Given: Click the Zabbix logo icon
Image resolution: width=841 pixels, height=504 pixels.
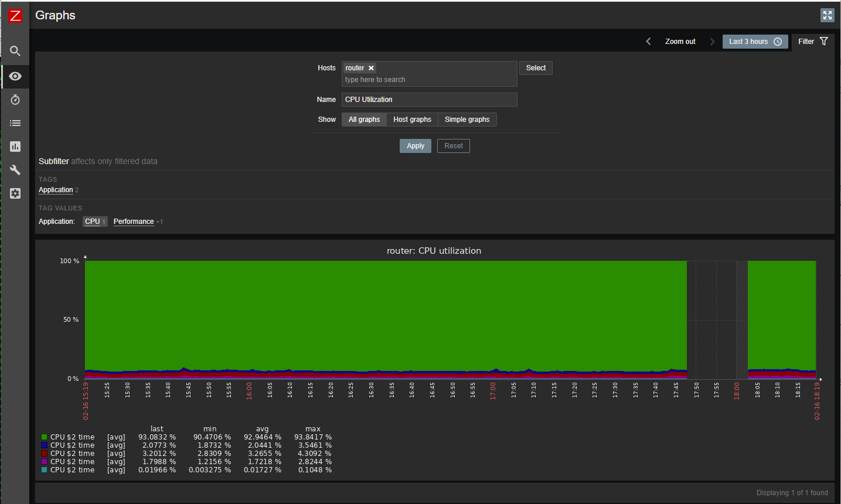Looking at the screenshot, I should (x=15, y=16).
